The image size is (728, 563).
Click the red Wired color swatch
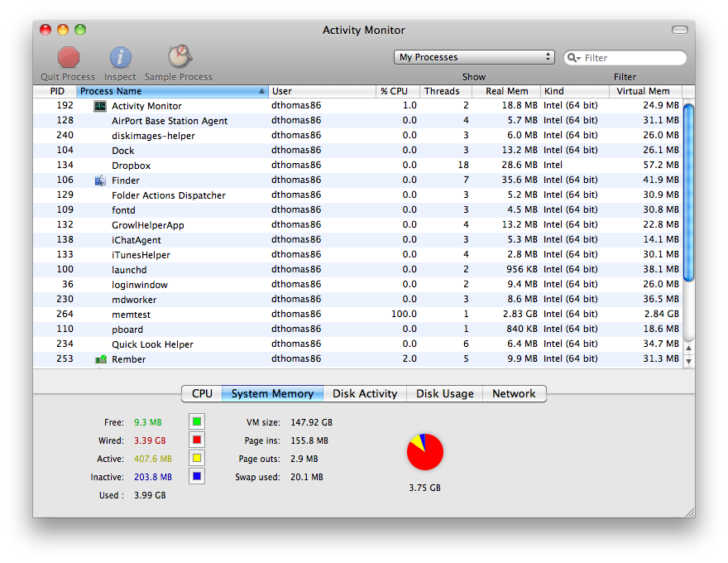197,440
